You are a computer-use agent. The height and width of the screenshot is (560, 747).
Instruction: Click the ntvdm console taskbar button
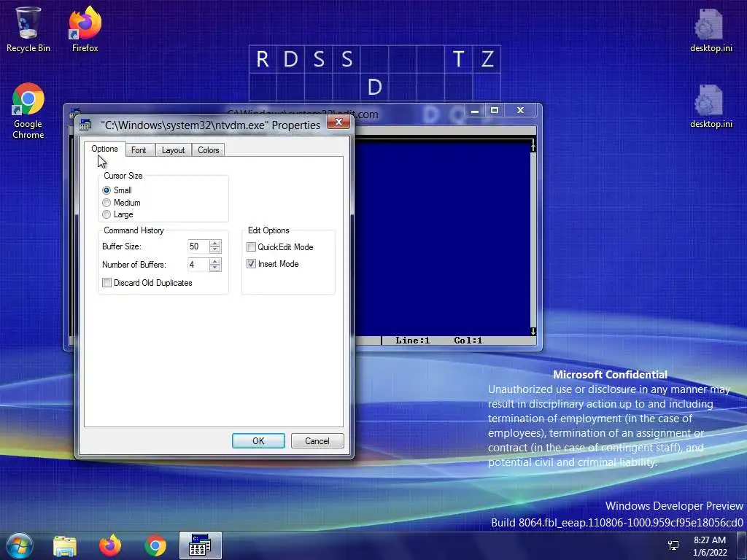[x=200, y=545]
